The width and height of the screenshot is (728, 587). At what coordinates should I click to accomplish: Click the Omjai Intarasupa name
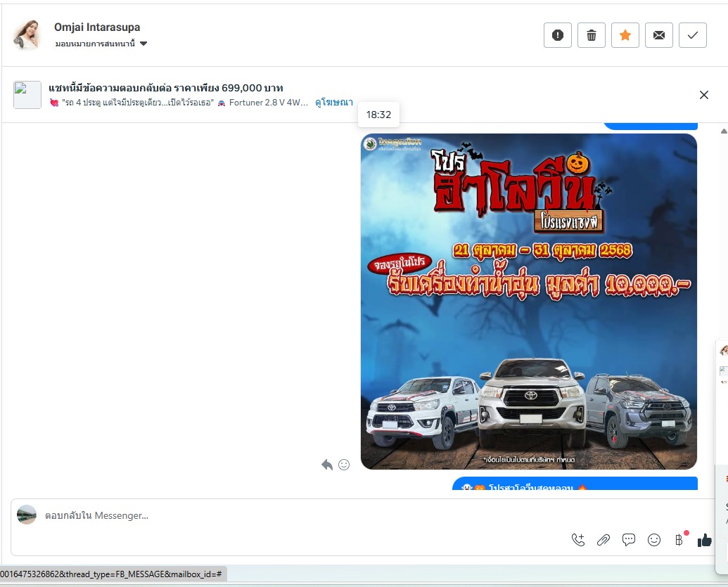(97, 27)
